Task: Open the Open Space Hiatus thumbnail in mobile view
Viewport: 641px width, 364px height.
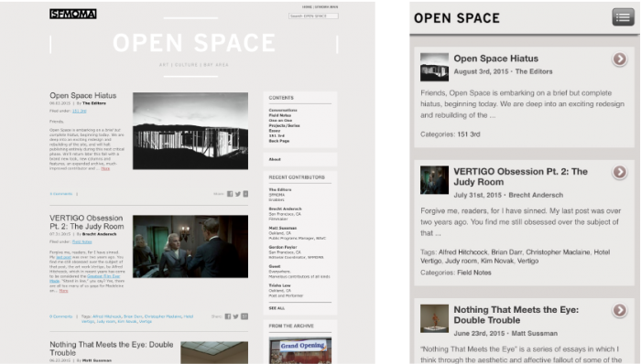Action: pos(434,67)
